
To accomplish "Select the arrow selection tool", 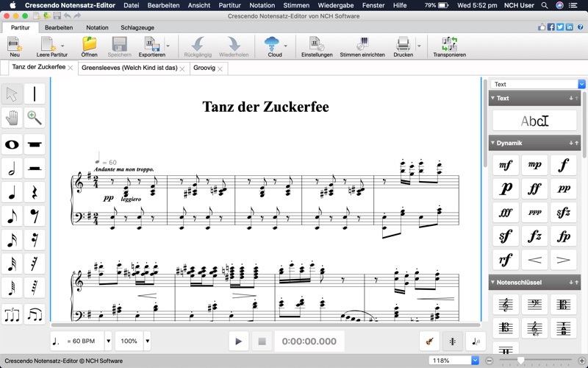I will coord(12,94).
